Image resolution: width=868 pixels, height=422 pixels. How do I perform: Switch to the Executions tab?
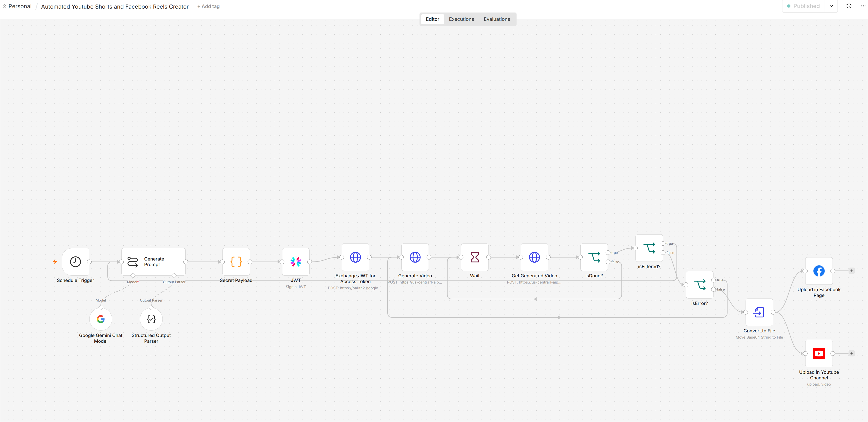point(461,19)
